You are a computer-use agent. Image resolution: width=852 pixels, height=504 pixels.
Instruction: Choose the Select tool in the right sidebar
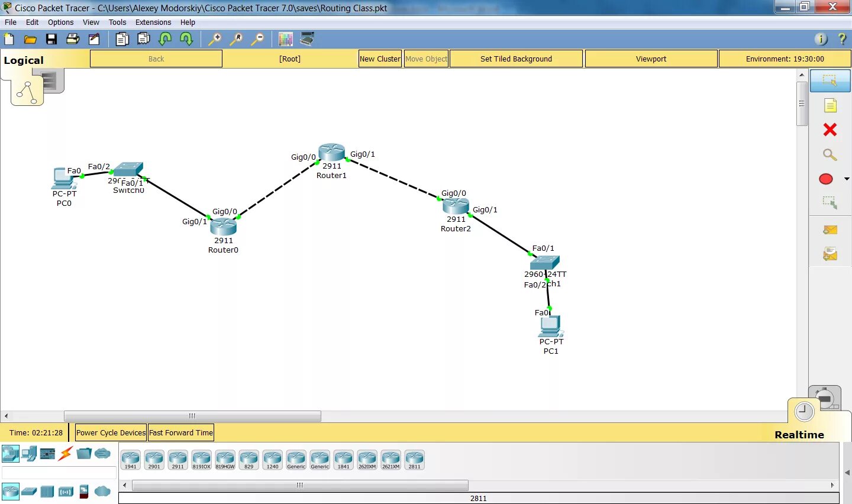coord(830,80)
